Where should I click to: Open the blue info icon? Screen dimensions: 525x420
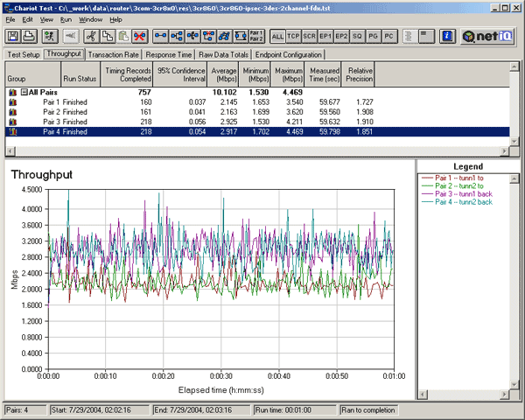pos(446,36)
